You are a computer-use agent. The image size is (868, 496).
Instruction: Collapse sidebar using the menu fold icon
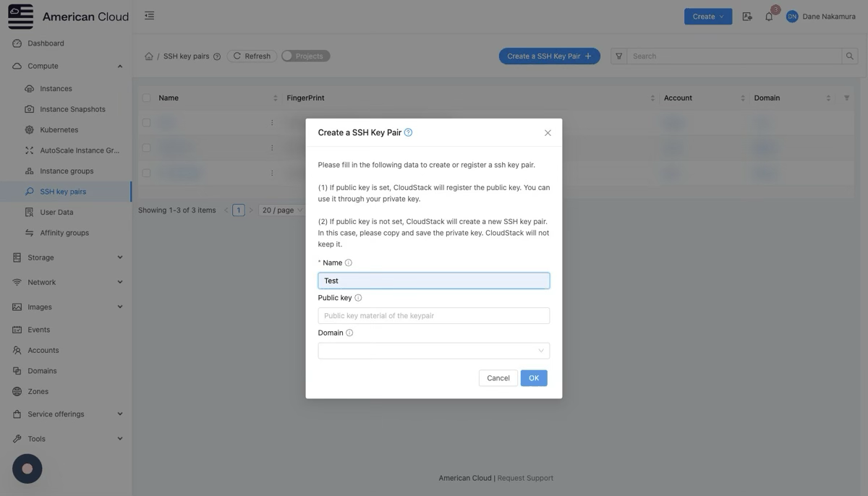(149, 16)
